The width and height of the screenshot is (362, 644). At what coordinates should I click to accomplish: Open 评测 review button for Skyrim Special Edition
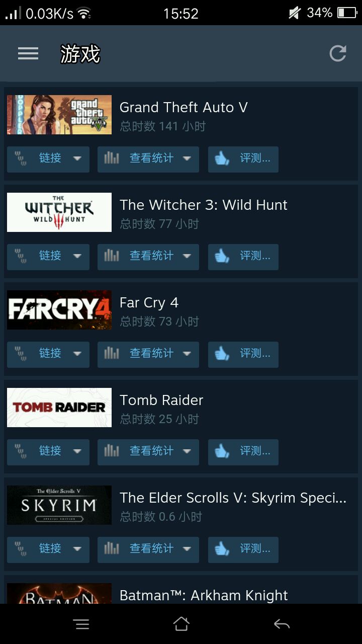pos(243,549)
